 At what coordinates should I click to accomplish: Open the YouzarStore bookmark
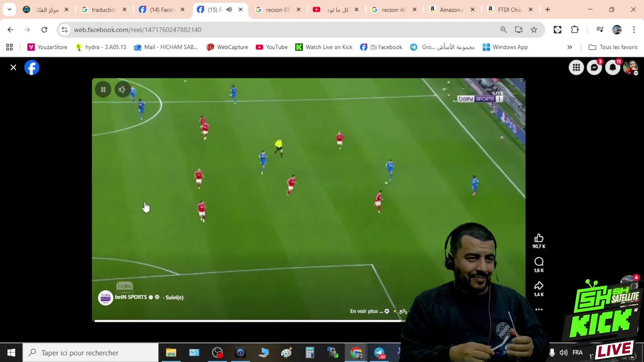click(x=47, y=47)
